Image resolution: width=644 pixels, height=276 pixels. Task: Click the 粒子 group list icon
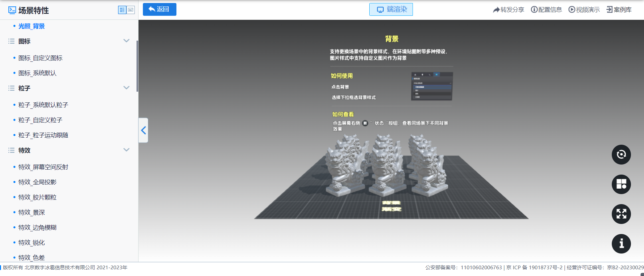tap(11, 88)
